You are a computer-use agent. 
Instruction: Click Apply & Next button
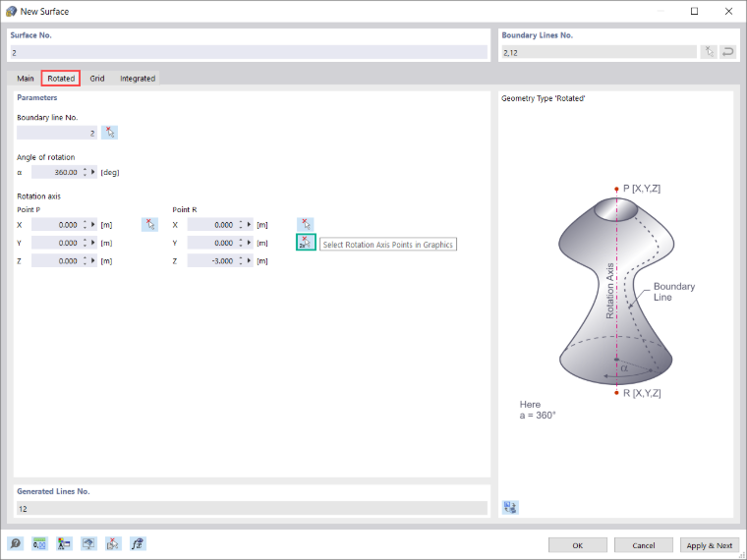tap(710, 545)
